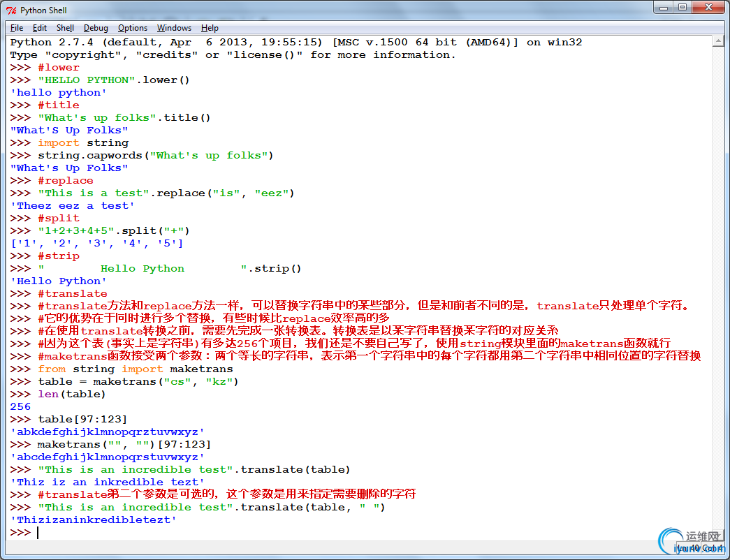The height and width of the screenshot is (560, 730).
Task: Minimize the Python Shell window
Action: pyautogui.click(x=664, y=8)
